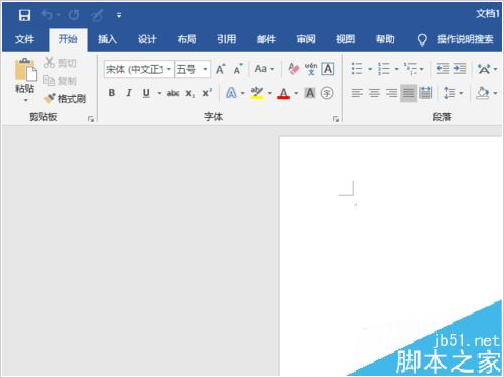504x378 pixels.
Task: Switch to the 引用 ribbon tab
Action: 226,39
